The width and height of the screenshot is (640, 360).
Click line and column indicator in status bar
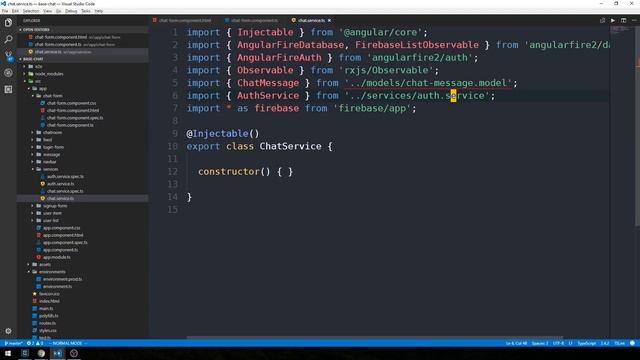516,343
